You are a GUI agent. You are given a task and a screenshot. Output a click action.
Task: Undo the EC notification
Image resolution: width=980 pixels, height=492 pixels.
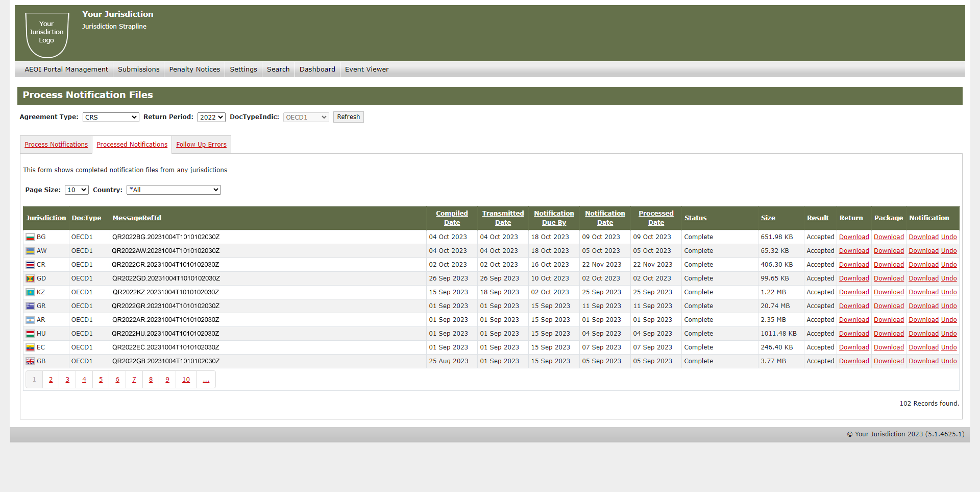(x=949, y=347)
